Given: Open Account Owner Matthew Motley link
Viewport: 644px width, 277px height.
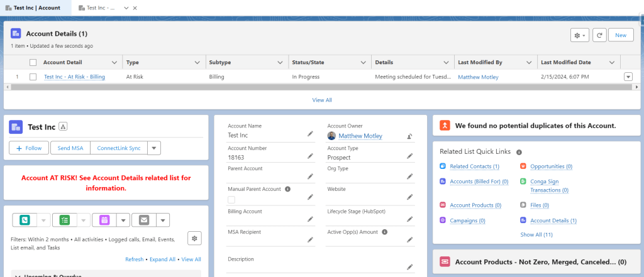Looking at the screenshot, I should [x=360, y=136].
